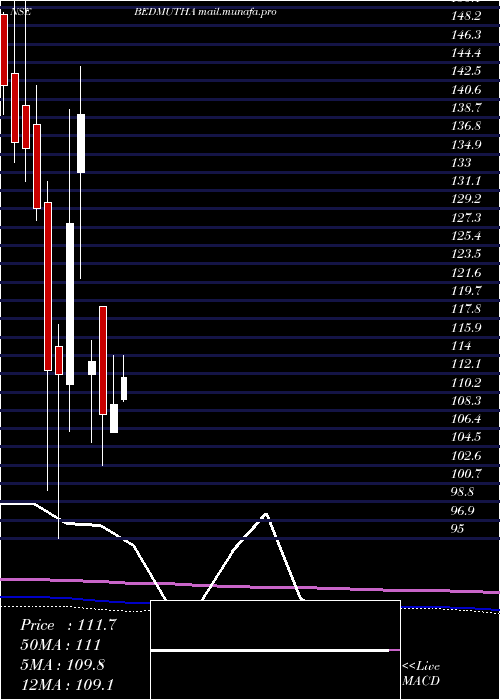This screenshot has width=500, height=700.
Task: Click the 119.7 price axis label
Action: pos(466,291)
